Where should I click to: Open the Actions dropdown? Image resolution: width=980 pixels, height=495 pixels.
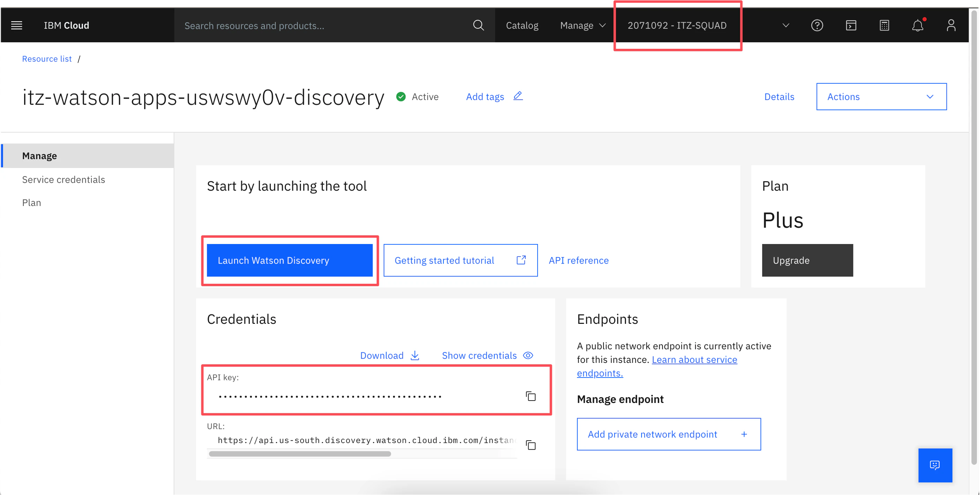(x=881, y=97)
